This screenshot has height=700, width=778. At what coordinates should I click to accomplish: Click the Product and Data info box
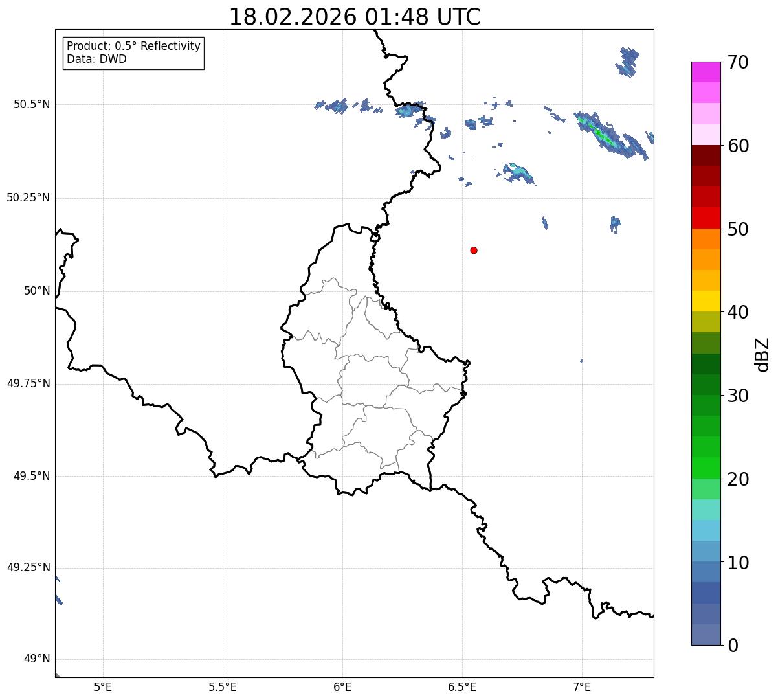[133, 53]
